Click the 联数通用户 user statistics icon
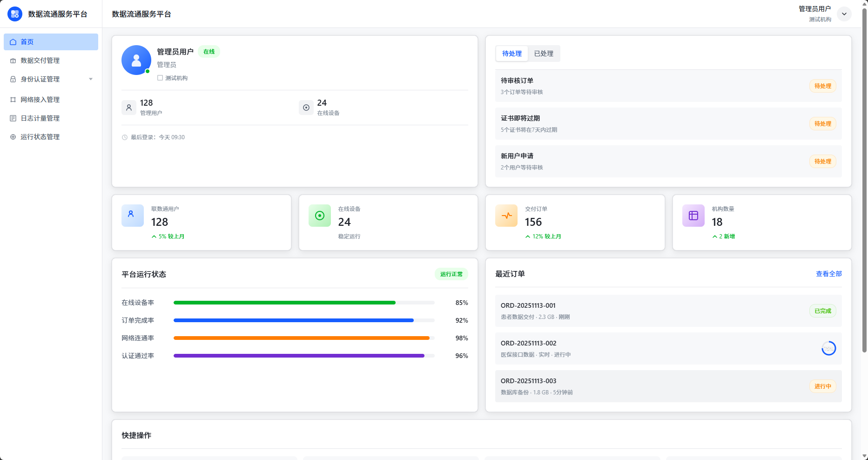 click(x=132, y=215)
